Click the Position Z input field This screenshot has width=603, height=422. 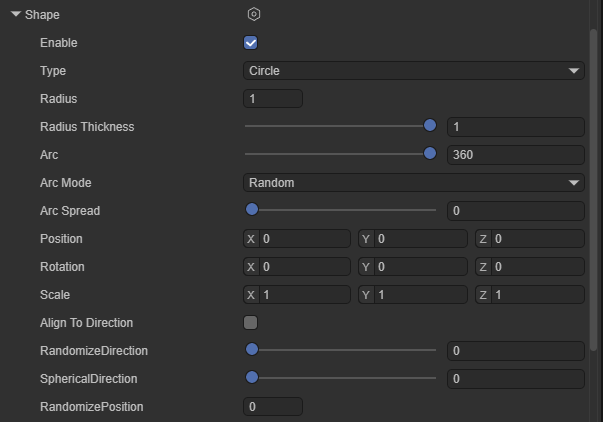536,239
